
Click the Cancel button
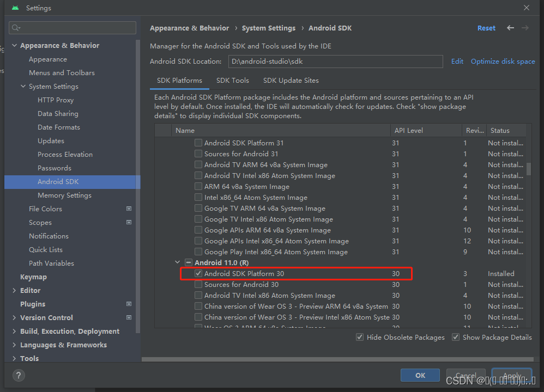(466, 375)
